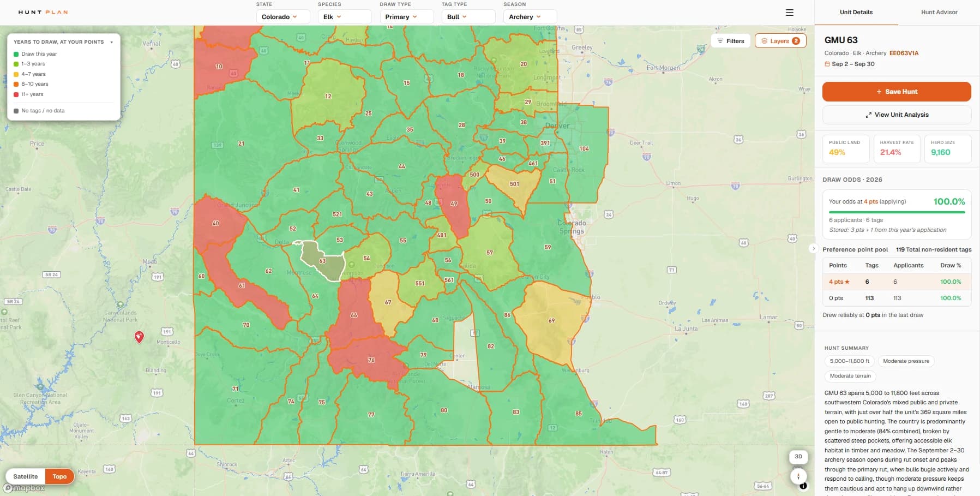The height and width of the screenshot is (496, 980).
Task: Click the Canyonlands National Park marker icon
Action: [120, 304]
